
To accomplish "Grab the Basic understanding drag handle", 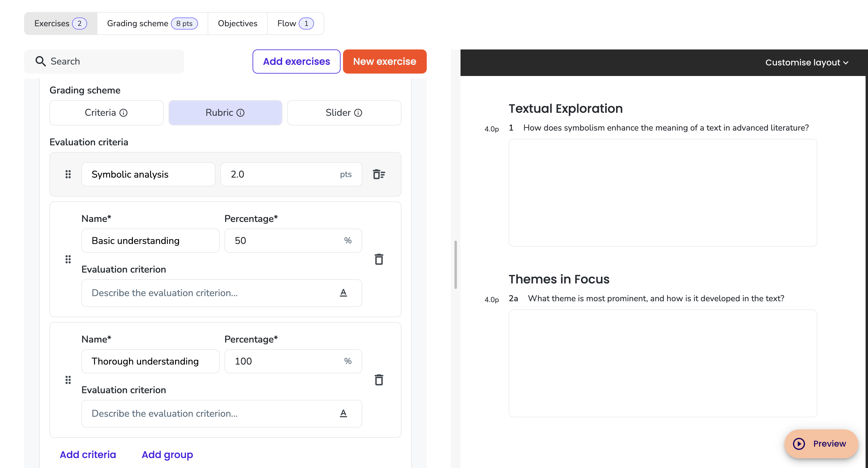I will tap(68, 259).
